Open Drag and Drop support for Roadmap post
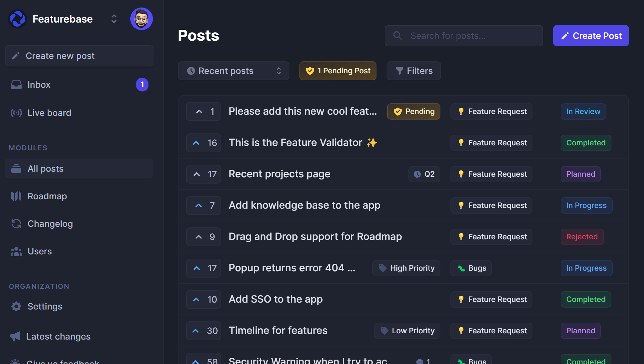644x364 pixels. click(315, 237)
